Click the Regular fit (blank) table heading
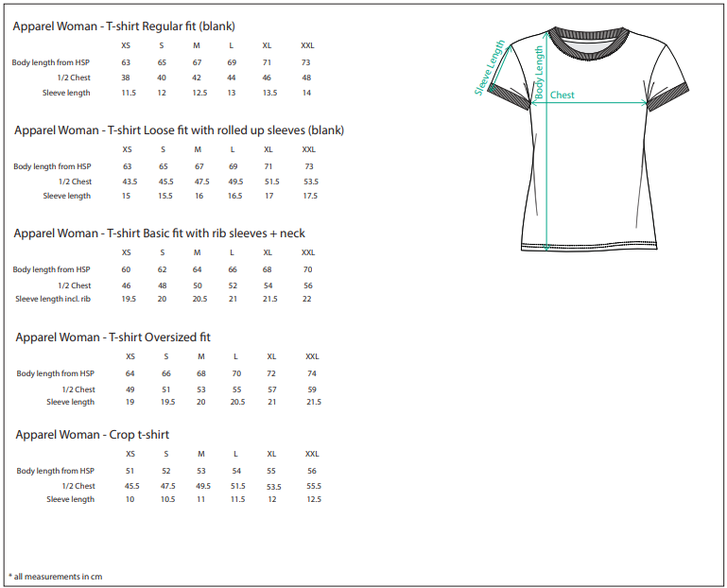Viewport: 727px width, 588px height. (124, 26)
